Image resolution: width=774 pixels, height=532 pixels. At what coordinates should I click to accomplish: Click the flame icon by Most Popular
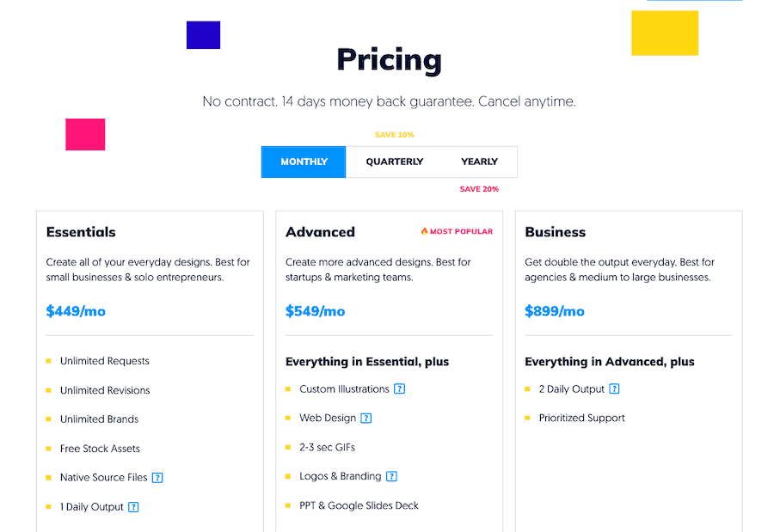click(424, 231)
